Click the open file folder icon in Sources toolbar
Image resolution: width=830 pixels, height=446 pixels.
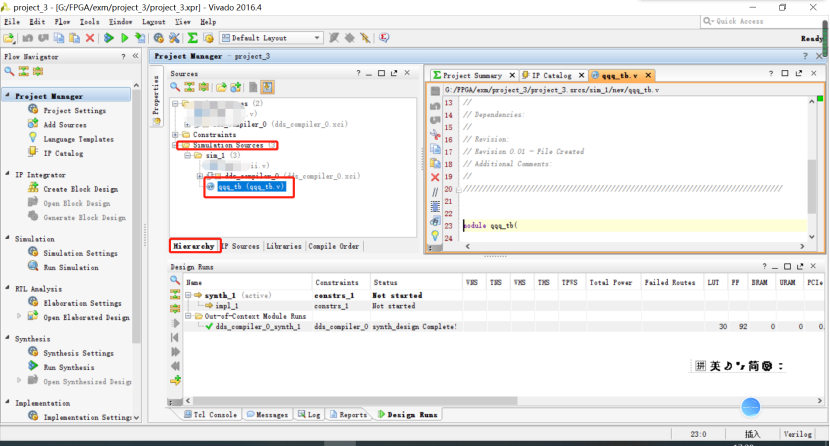(221, 87)
